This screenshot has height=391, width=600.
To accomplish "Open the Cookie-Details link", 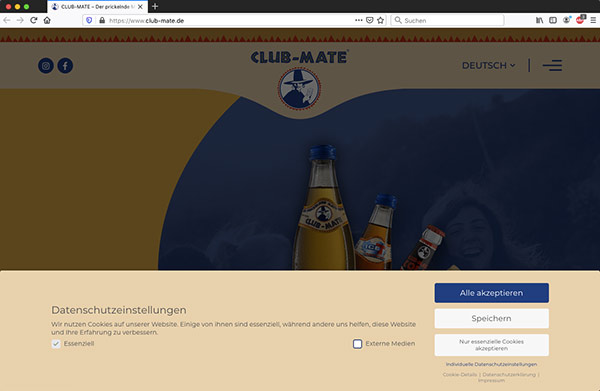I will click(x=460, y=375).
